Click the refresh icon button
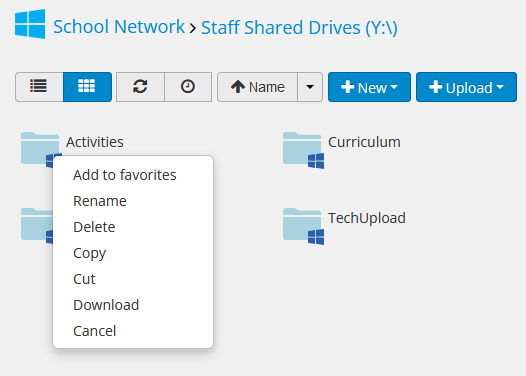Image resolution: width=526 pixels, height=376 pixels. click(140, 87)
